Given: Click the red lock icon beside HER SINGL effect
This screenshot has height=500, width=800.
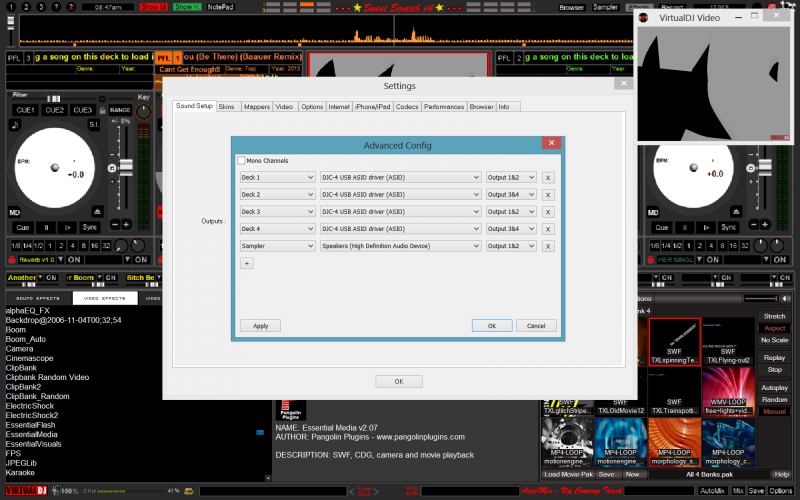Looking at the screenshot, I should tap(651, 260).
